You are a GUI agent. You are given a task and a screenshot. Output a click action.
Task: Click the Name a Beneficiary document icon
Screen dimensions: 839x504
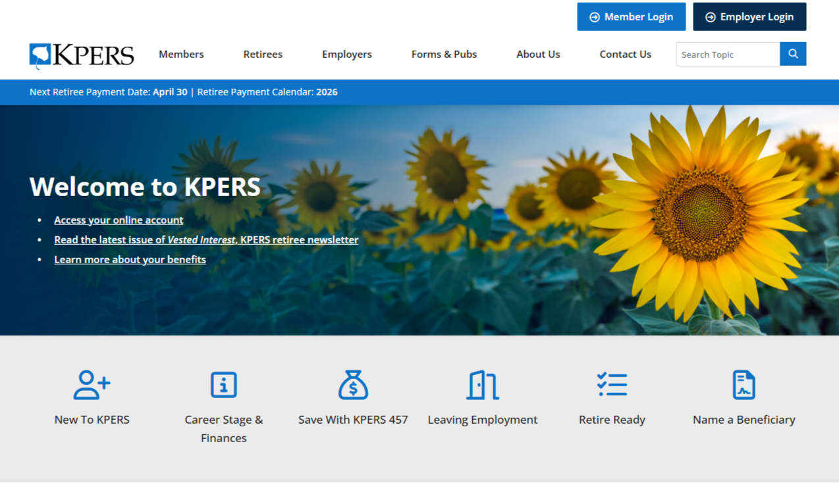coord(744,385)
